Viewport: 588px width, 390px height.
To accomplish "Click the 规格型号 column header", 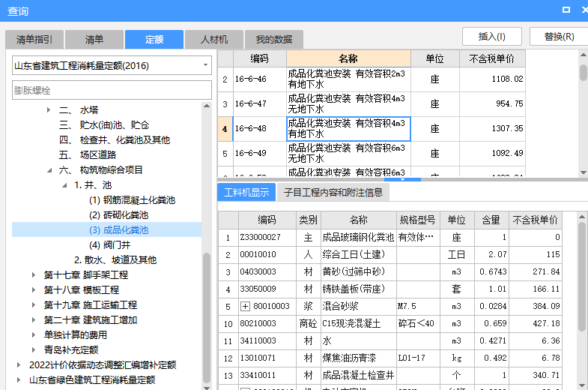I will click(417, 220).
